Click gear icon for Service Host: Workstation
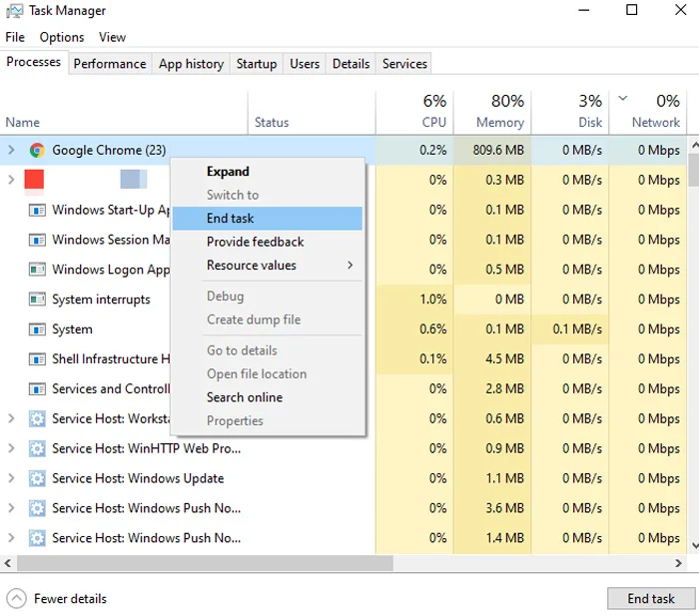The image size is (699, 616). click(37, 419)
